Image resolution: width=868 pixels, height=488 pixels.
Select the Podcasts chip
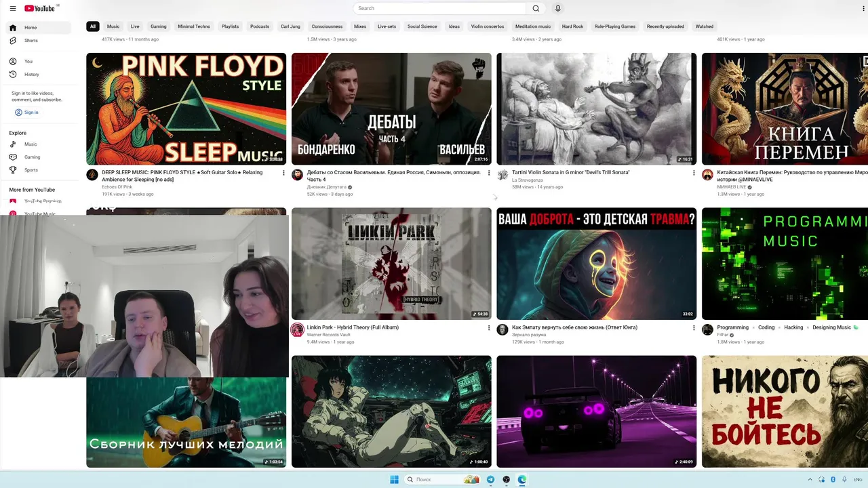pos(260,26)
